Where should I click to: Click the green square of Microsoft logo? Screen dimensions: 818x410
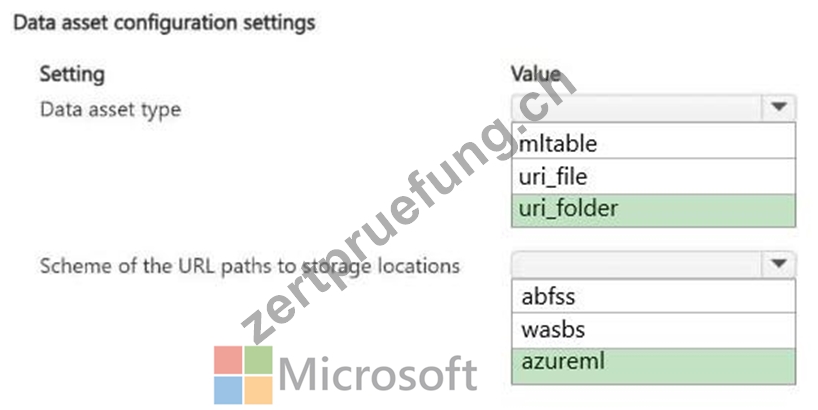pyautogui.click(x=259, y=359)
